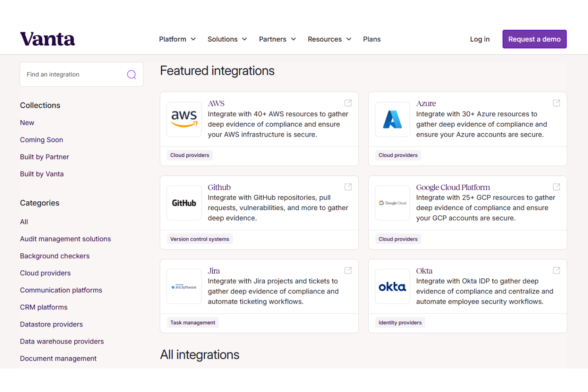Click the GitHub logo thumbnail
This screenshot has width=588, height=392.
pos(184,203)
